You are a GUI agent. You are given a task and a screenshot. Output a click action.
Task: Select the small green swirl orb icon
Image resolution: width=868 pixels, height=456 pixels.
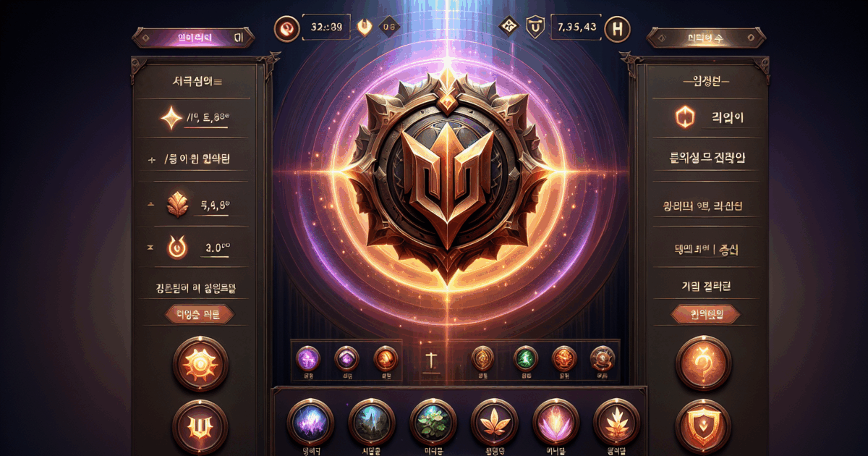point(524,358)
